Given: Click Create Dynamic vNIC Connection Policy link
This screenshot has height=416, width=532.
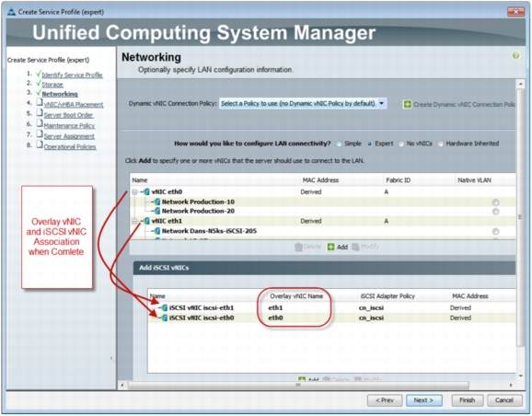Looking at the screenshot, I should point(465,105).
